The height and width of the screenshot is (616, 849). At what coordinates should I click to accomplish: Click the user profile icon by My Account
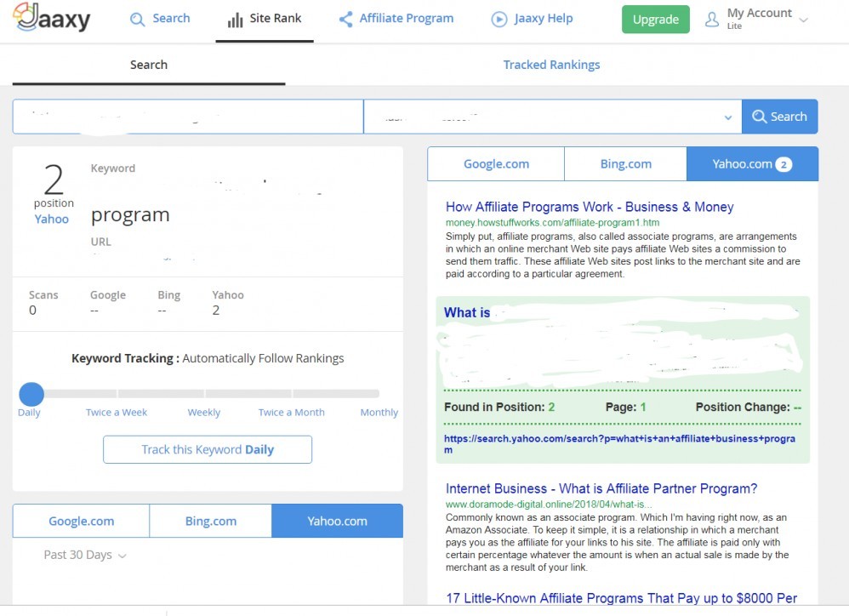pyautogui.click(x=712, y=20)
